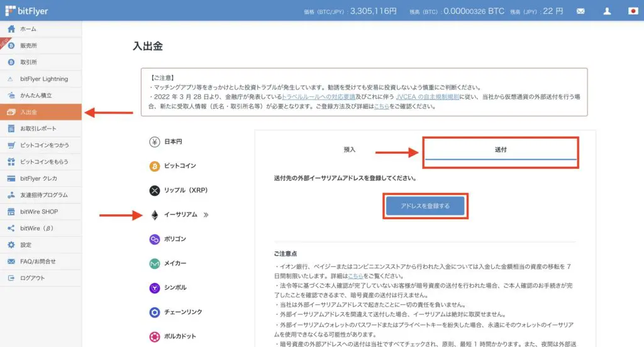644x347 pixels.
Task: Click the yen symbol icon for 日本円
Action: 155,142
